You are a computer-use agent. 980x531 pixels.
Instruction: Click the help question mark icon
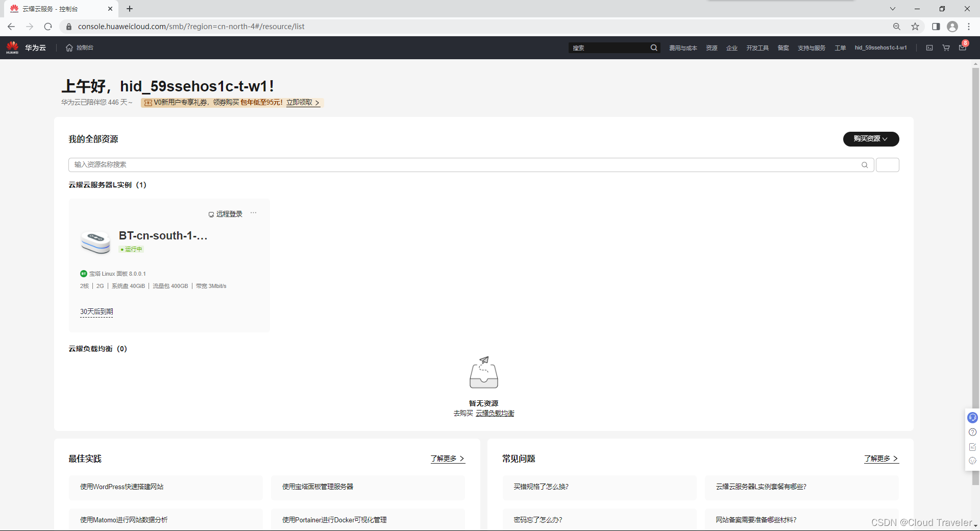[x=972, y=432]
